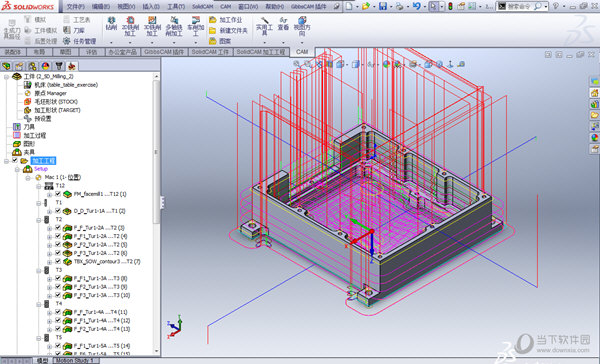Collapse the T12 tool group

click(39, 186)
